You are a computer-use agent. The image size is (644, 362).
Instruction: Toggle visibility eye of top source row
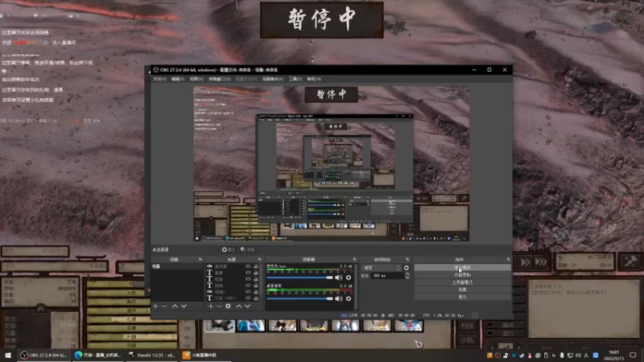pyautogui.click(x=248, y=267)
